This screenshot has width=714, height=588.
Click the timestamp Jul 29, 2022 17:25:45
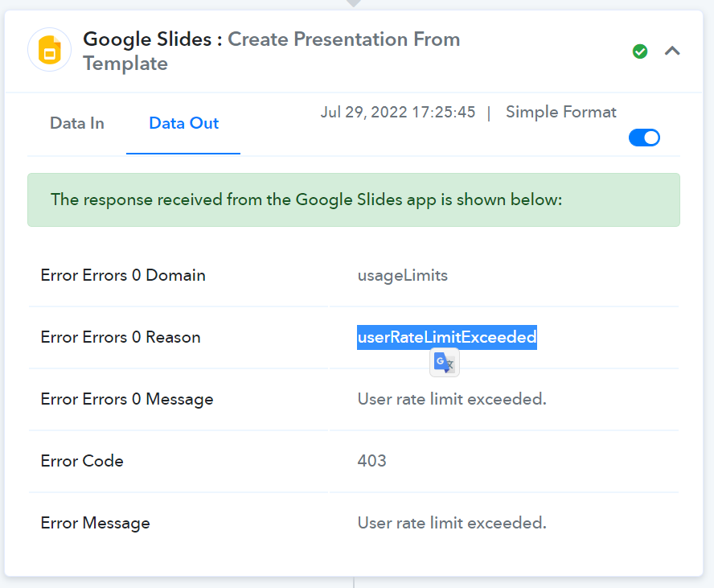pos(397,112)
